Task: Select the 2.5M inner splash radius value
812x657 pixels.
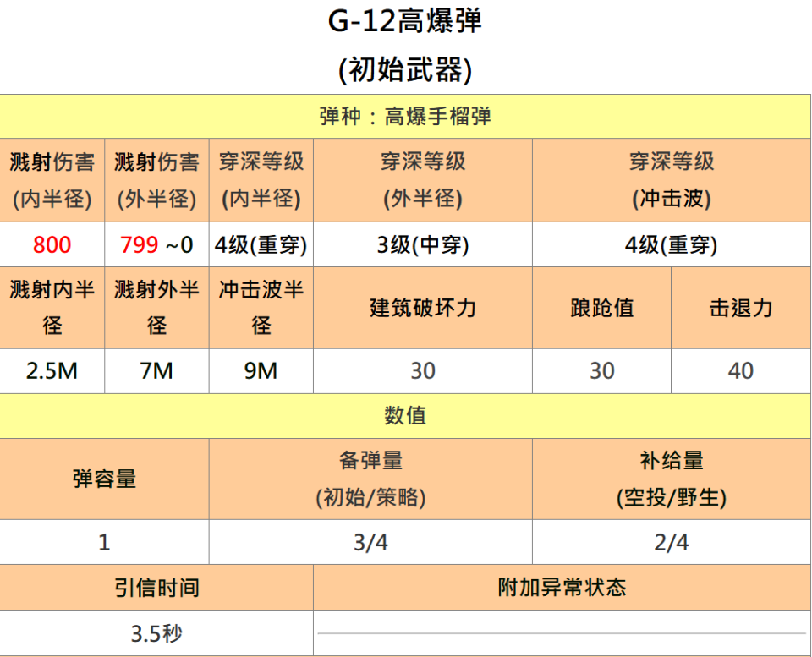Action: [x=52, y=371]
